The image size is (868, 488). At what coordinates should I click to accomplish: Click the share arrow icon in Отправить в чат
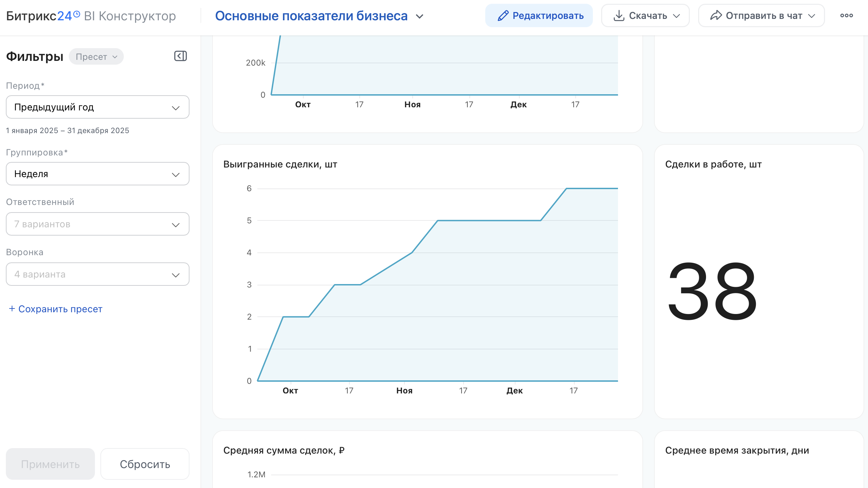(x=716, y=15)
